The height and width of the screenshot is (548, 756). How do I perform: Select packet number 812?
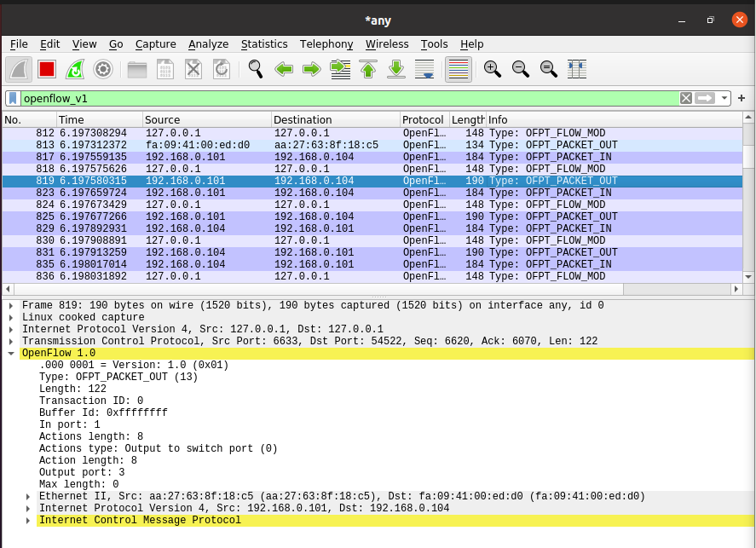[x=372, y=133]
